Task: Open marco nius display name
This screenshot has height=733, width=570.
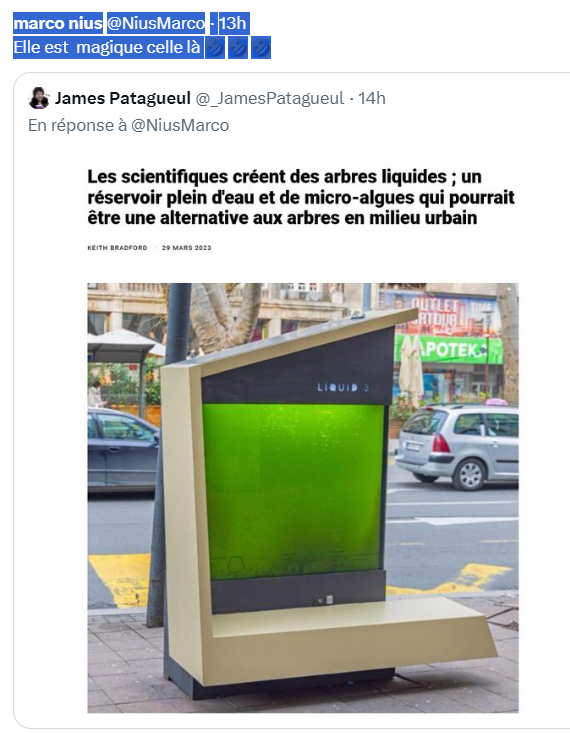Action: click(58, 23)
